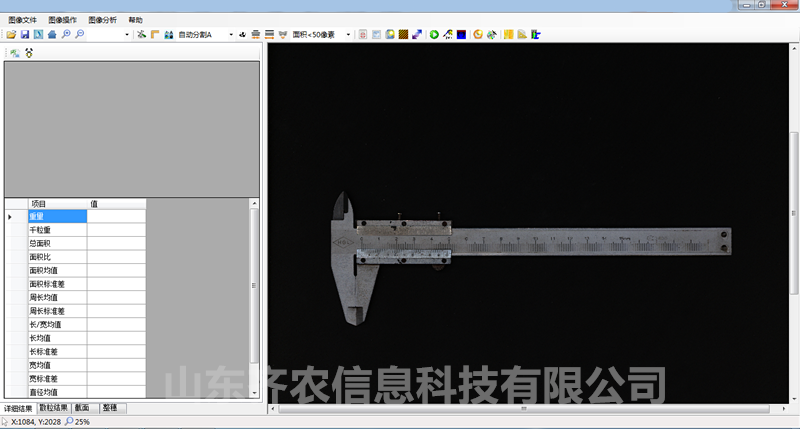Click the yellow light bulb picture icon
The height and width of the screenshot is (429, 800).
390,34
